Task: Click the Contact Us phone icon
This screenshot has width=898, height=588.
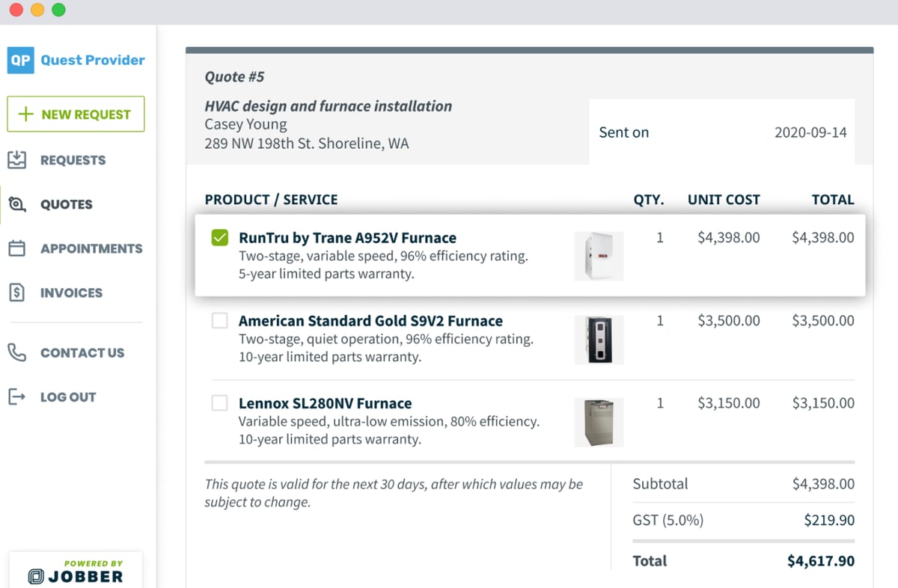Action: pyautogui.click(x=17, y=352)
